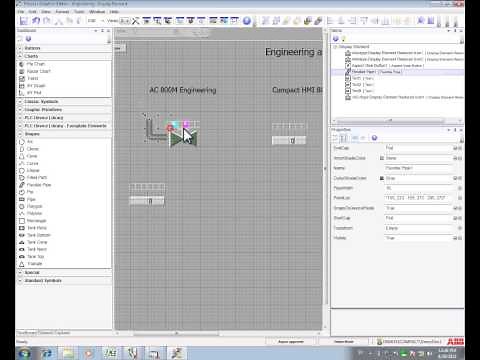Click the help icon in Properties panel
The image size is (480, 360).
[x=374, y=138]
